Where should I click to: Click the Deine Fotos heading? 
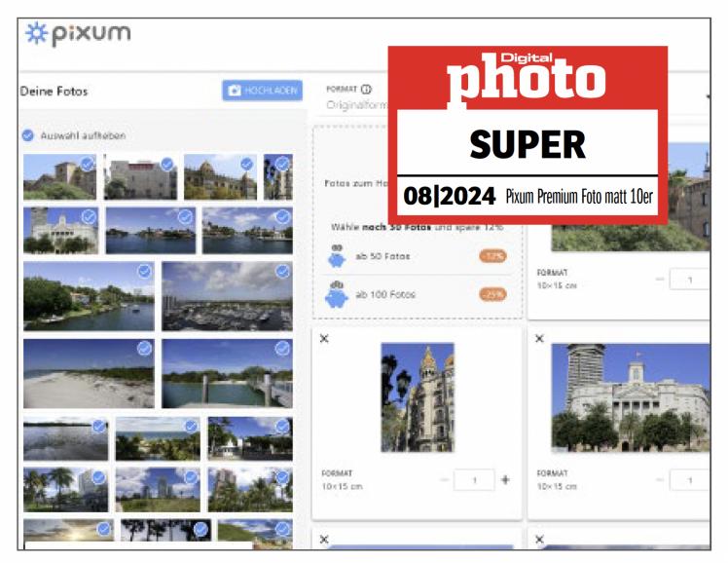pyautogui.click(x=54, y=91)
